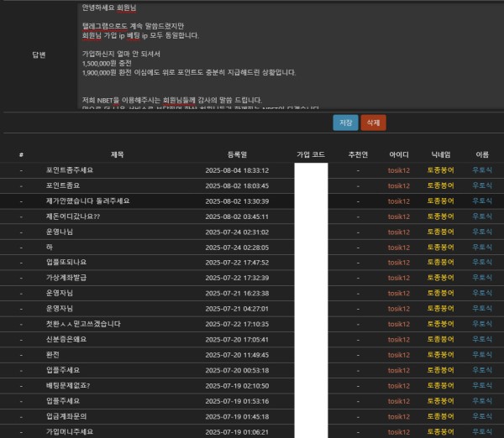Viewport: 504px width, 438px height.
Task: Click the 닉네임 column header
Action: (x=440, y=154)
